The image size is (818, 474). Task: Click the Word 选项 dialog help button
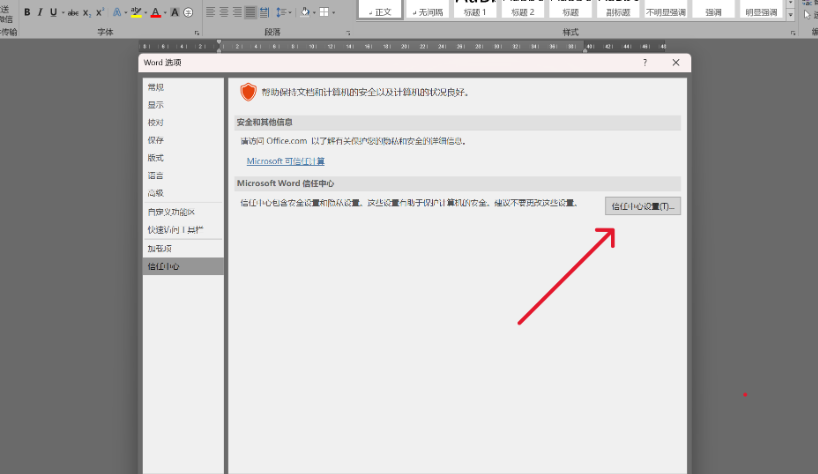coord(645,63)
